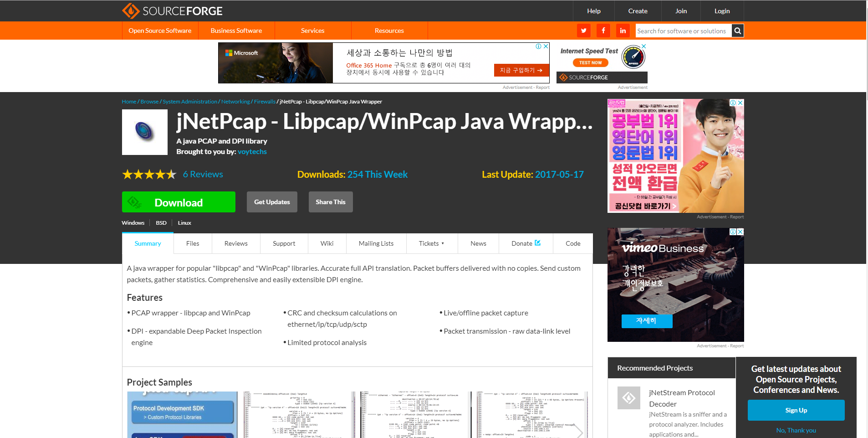Click the jNetStream project placeholder icon
The width and height of the screenshot is (868, 438).
(x=629, y=398)
